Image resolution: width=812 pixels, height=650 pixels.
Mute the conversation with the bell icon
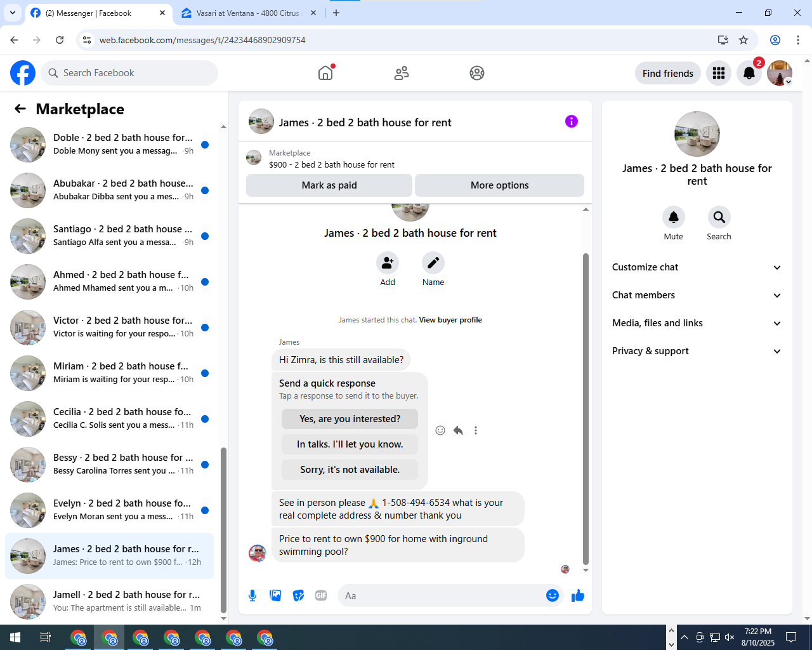[x=674, y=217]
